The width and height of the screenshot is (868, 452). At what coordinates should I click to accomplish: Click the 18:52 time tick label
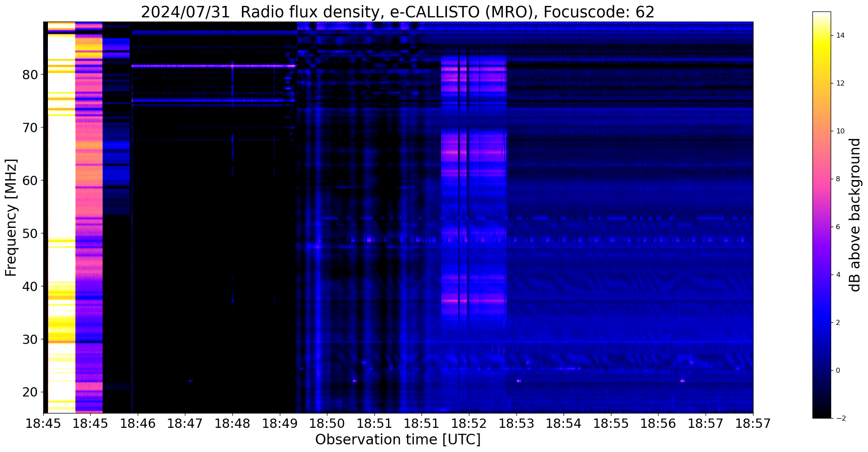point(469,423)
